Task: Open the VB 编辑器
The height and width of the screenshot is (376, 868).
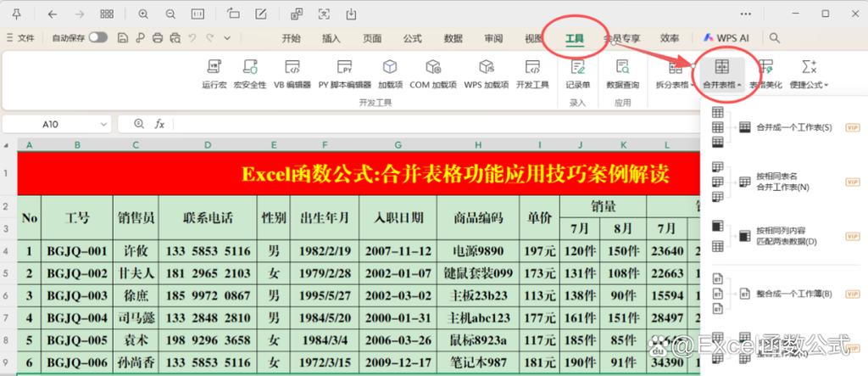Action: 292,75
